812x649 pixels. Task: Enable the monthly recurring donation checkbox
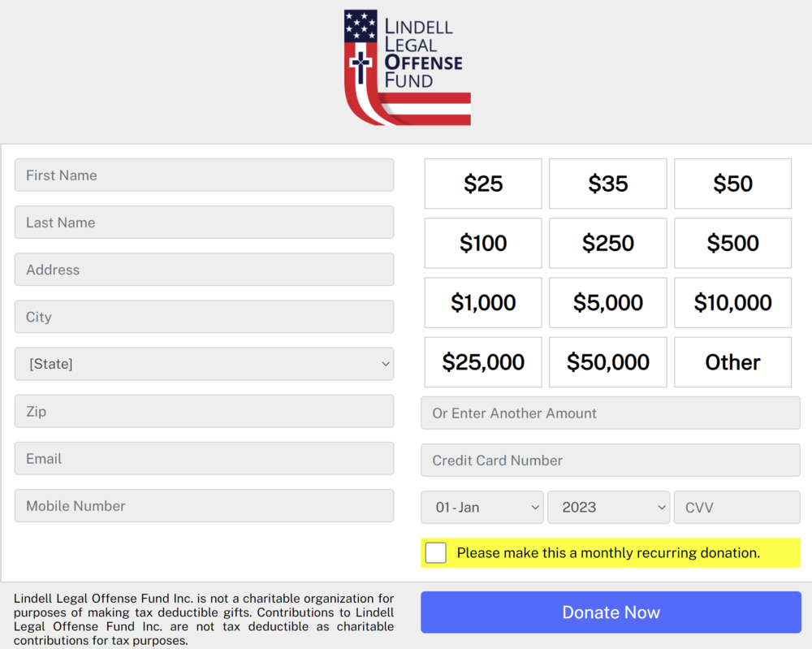pyautogui.click(x=436, y=553)
